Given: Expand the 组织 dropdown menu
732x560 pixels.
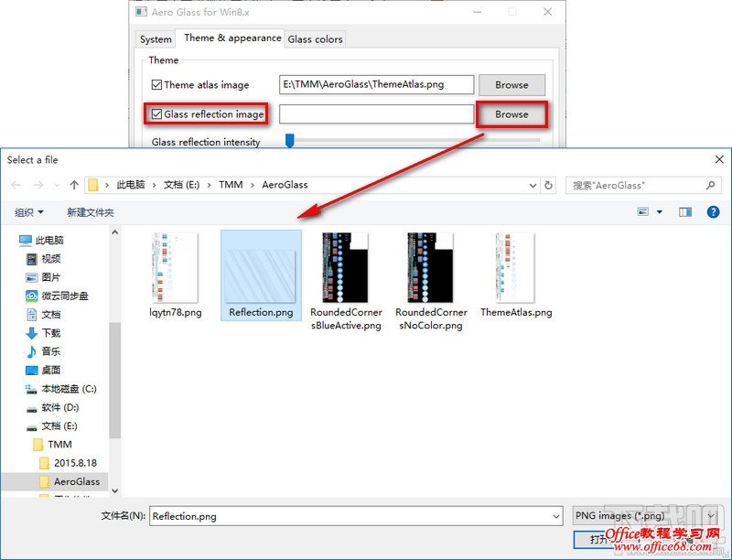Looking at the screenshot, I should pos(29,211).
